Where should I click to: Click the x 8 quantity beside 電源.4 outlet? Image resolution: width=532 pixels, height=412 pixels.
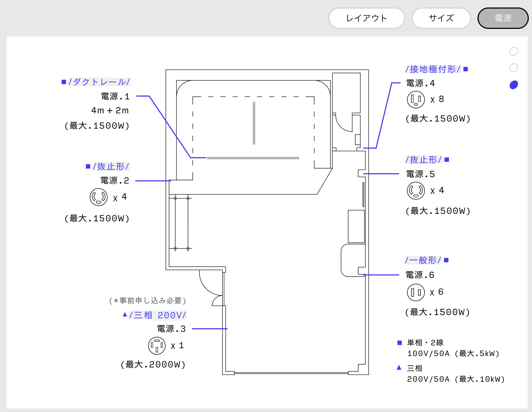437,99
